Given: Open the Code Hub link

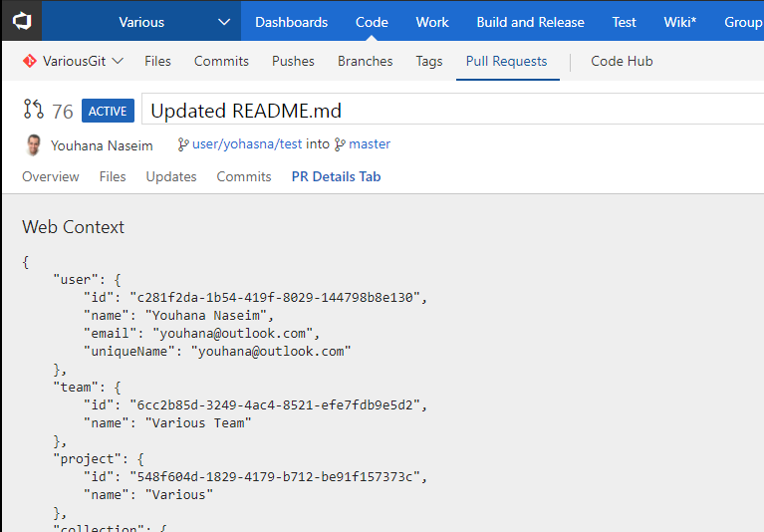Looking at the screenshot, I should tap(622, 61).
